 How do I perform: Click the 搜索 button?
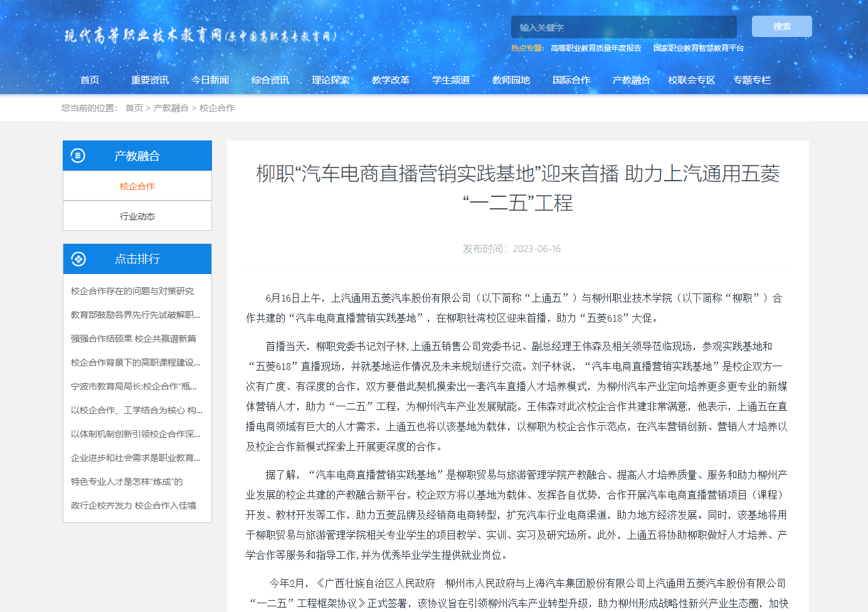781,26
